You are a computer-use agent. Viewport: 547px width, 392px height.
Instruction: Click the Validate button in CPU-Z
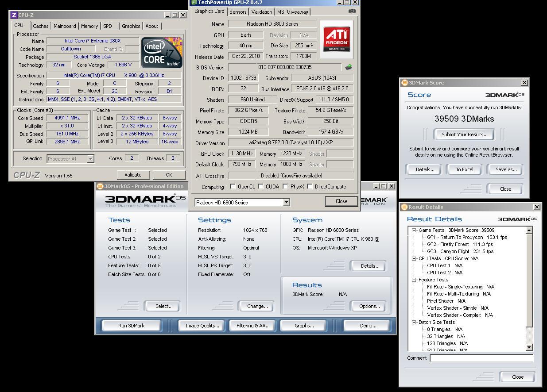point(133,175)
